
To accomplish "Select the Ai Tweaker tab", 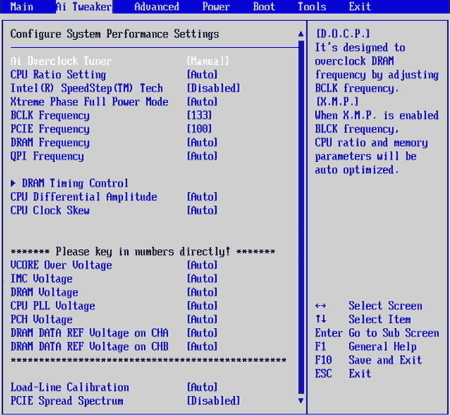I will click(84, 6).
